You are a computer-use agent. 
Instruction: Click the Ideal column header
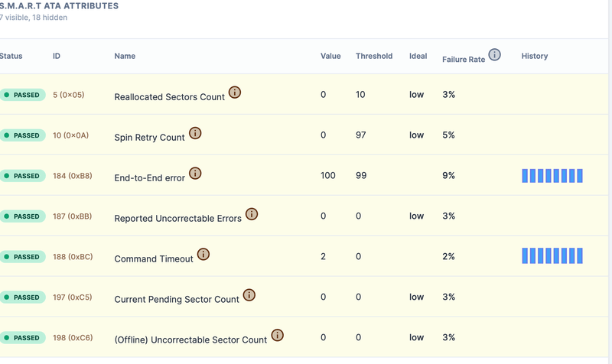(418, 56)
